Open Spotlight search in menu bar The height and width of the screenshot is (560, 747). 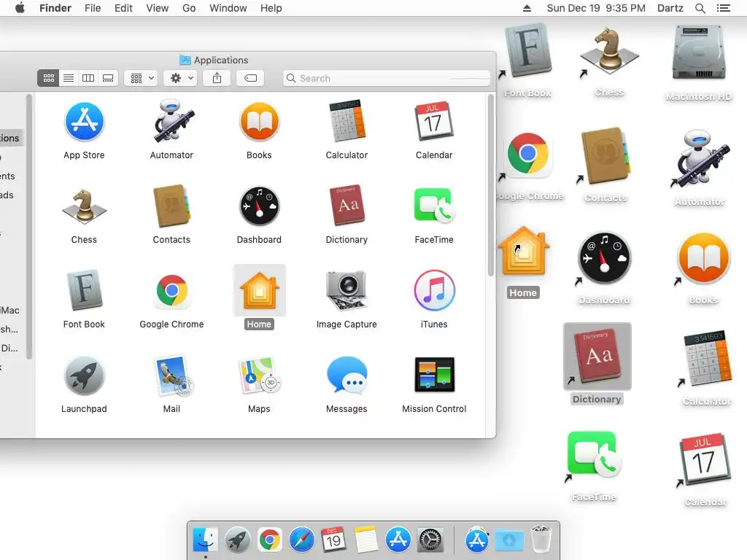pos(700,8)
